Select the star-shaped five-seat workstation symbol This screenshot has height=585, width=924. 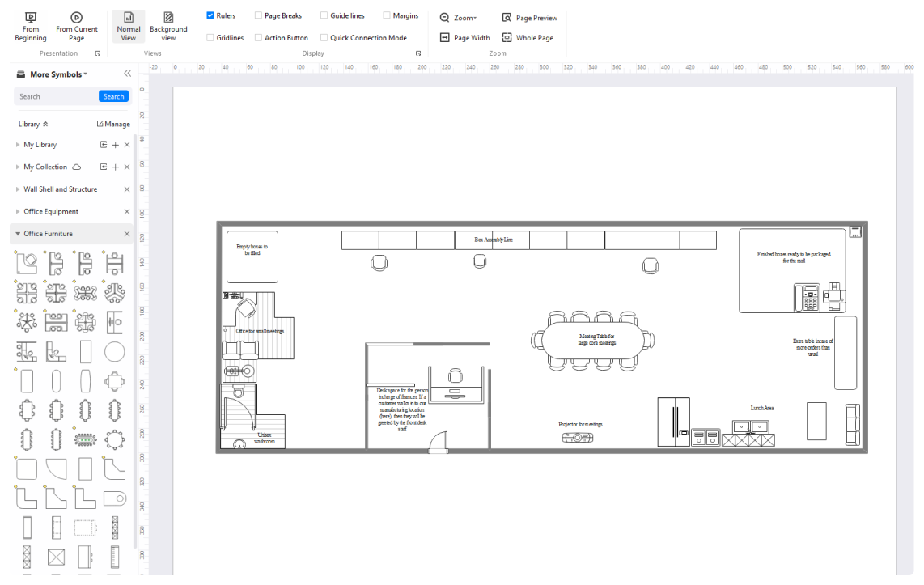click(x=27, y=322)
